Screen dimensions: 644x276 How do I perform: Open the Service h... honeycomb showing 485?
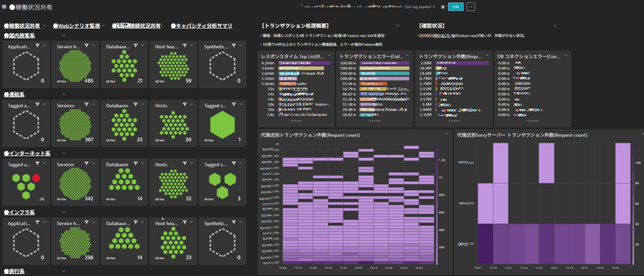point(74,66)
